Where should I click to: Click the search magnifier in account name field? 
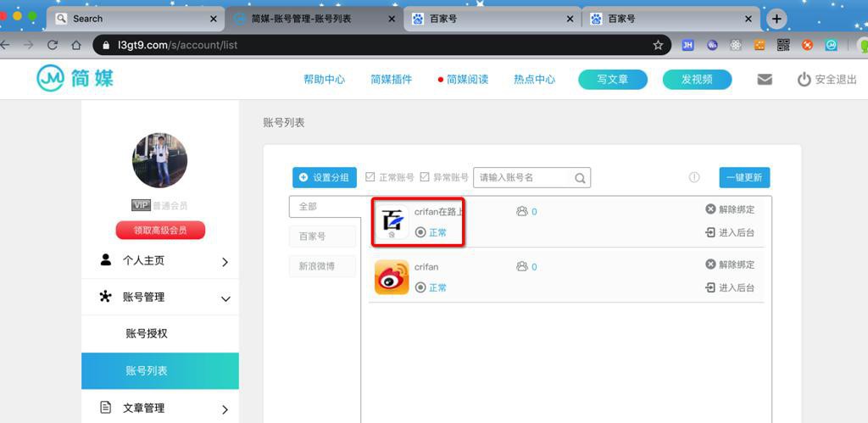coord(580,178)
